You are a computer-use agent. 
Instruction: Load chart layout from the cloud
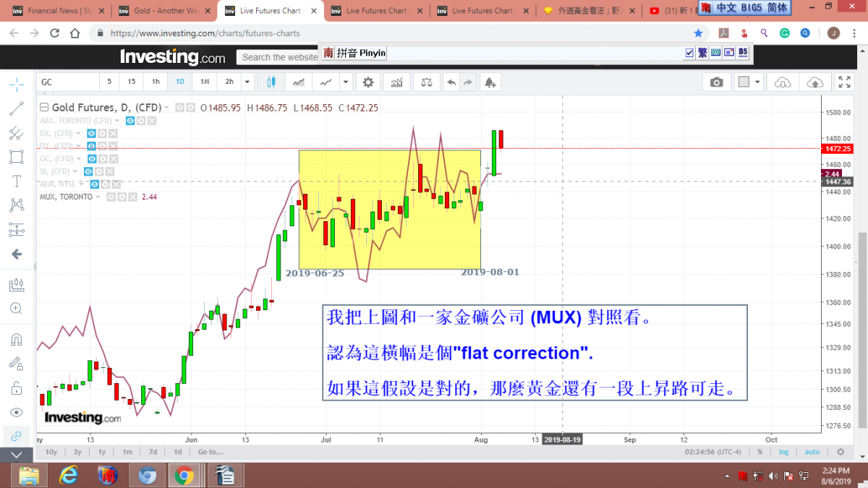[783, 82]
